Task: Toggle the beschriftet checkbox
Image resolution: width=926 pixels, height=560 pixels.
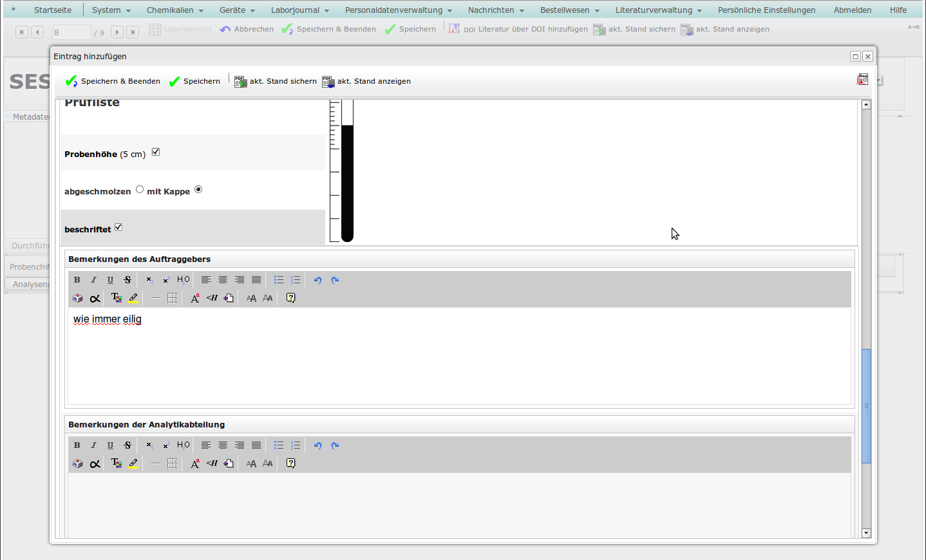Action: pyautogui.click(x=118, y=227)
